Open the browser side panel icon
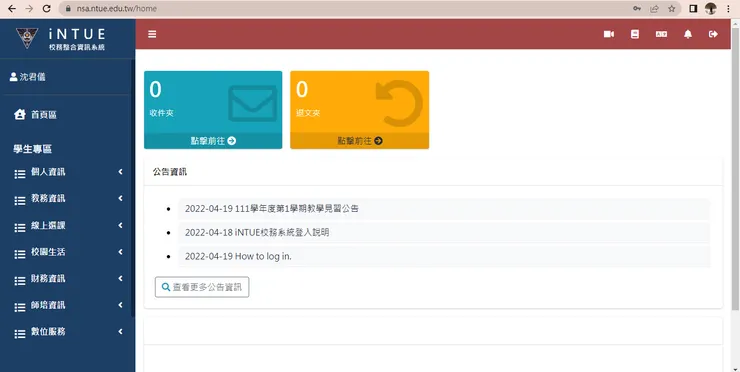This screenshot has height=372, width=740. click(693, 8)
